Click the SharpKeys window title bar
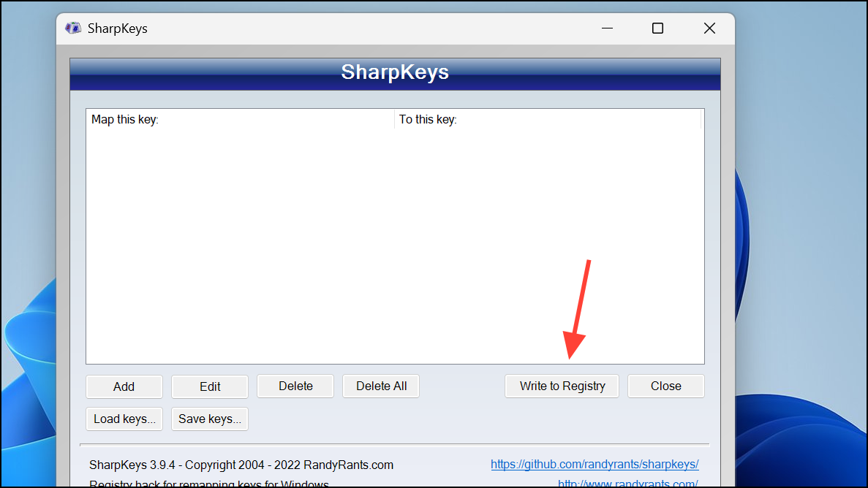 click(x=329, y=28)
